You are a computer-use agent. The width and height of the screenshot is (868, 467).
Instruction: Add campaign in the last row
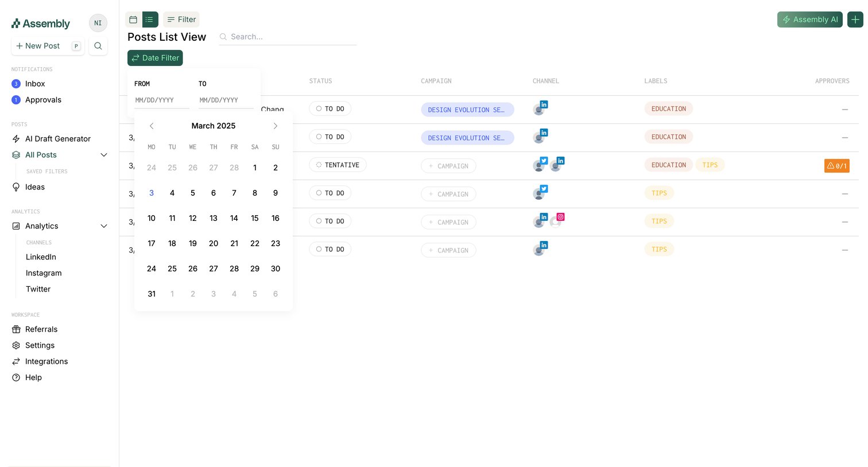click(x=448, y=250)
